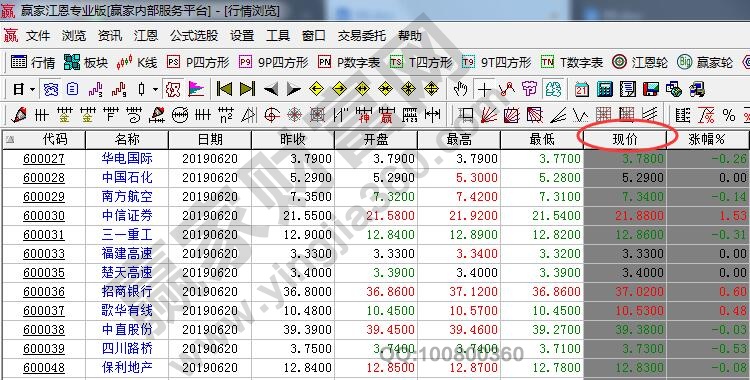The image size is (750, 380).
Task: Open the T数字表 tool
Action: point(572,62)
